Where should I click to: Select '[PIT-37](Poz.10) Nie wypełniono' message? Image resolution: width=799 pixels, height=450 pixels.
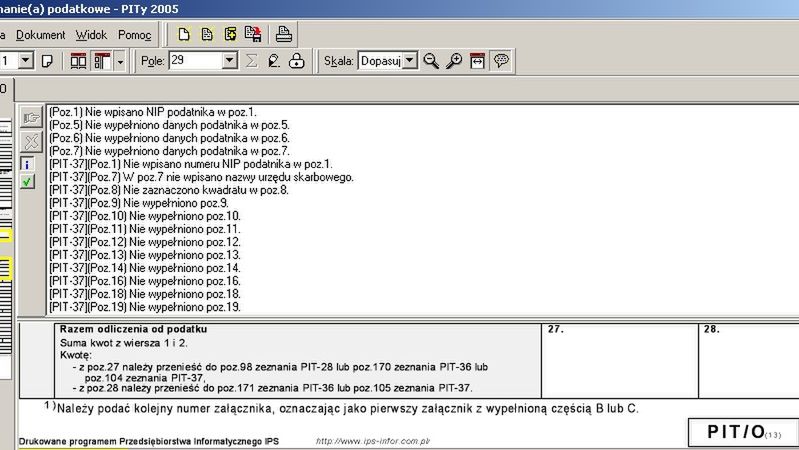[x=145, y=216]
